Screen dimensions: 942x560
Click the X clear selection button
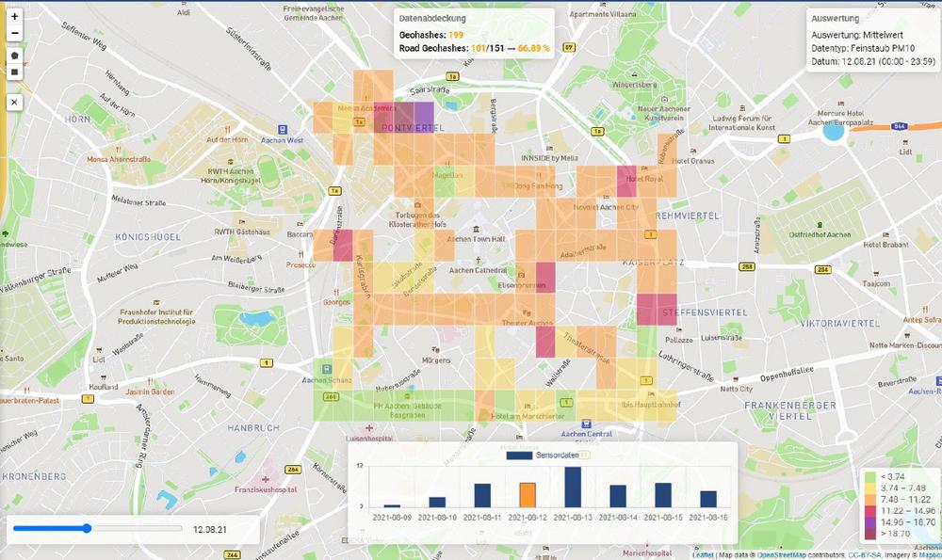[14, 102]
